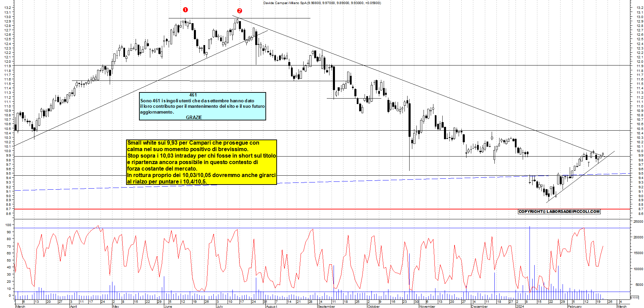This screenshot has height=308, width=644.
Task: Click the COPYRIGHT@LABORSADEIPICCOLI.COM label
Action: [559, 211]
